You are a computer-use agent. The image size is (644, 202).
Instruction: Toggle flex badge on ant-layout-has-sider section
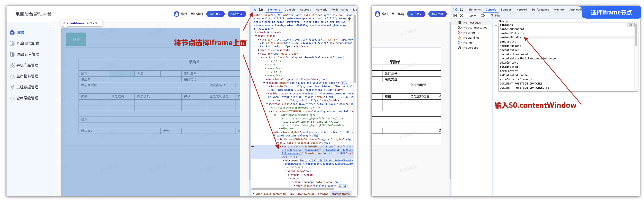[344, 83]
